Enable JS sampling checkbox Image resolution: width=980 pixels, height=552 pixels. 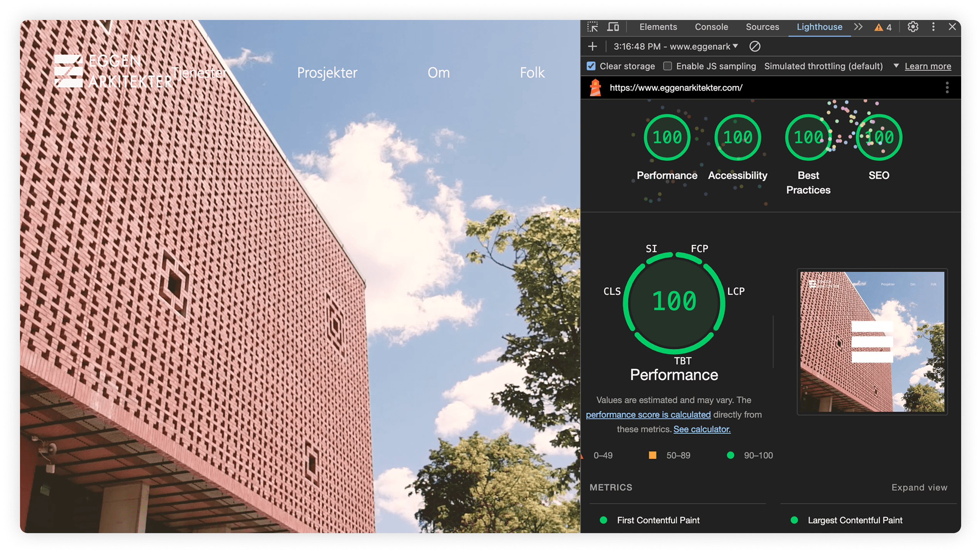(x=667, y=66)
